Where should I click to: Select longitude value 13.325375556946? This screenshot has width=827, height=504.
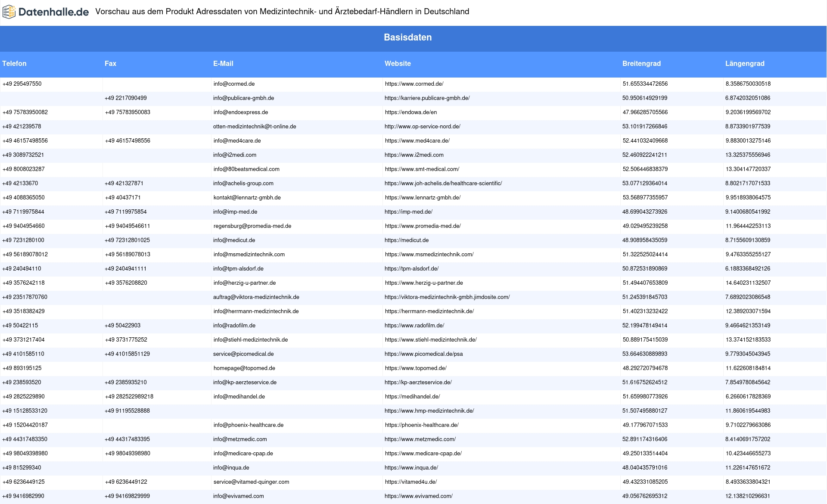pyautogui.click(x=748, y=155)
